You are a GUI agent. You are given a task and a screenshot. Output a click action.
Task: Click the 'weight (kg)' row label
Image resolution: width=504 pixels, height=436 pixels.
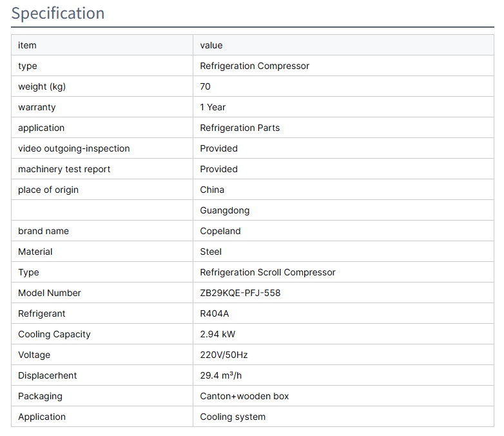click(42, 86)
